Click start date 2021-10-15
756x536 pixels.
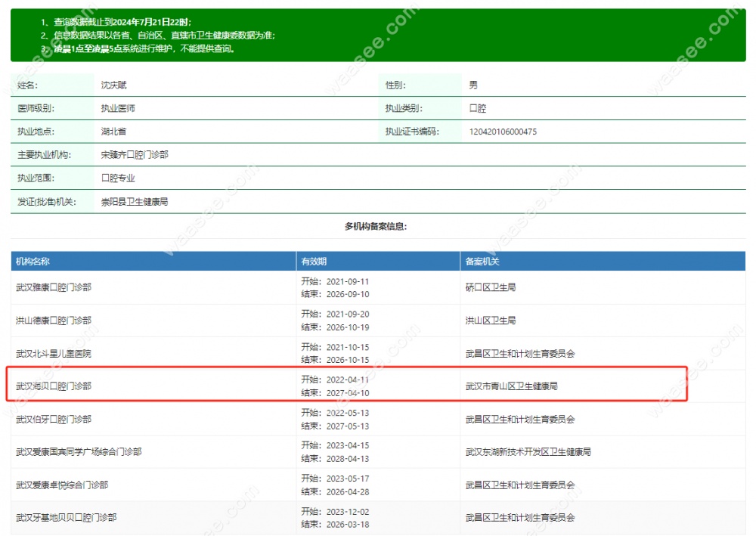click(348, 347)
